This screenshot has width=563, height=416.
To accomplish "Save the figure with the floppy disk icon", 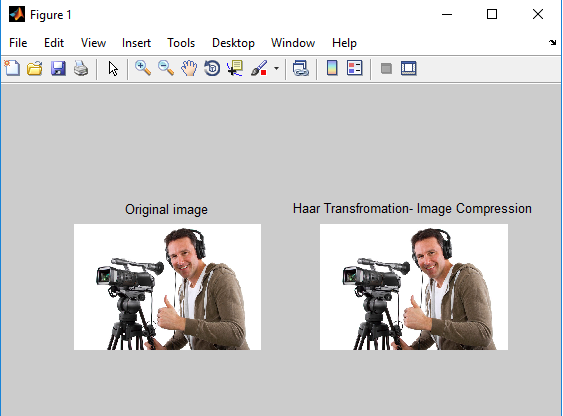I will pos(58,68).
